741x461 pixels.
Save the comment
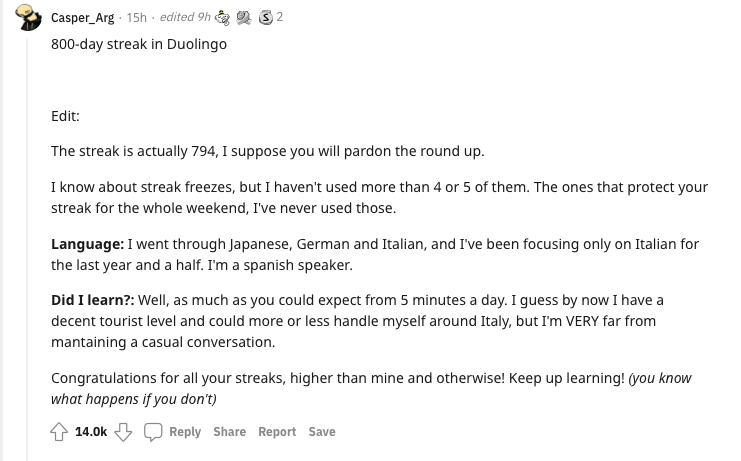pyautogui.click(x=322, y=431)
